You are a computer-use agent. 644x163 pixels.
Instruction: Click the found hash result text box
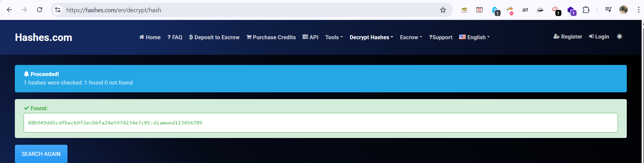click(x=321, y=123)
